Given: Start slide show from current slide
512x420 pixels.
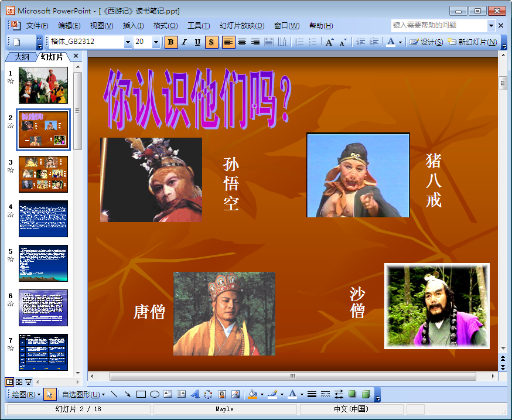Looking at the screenshot, I should click(29, 381).
